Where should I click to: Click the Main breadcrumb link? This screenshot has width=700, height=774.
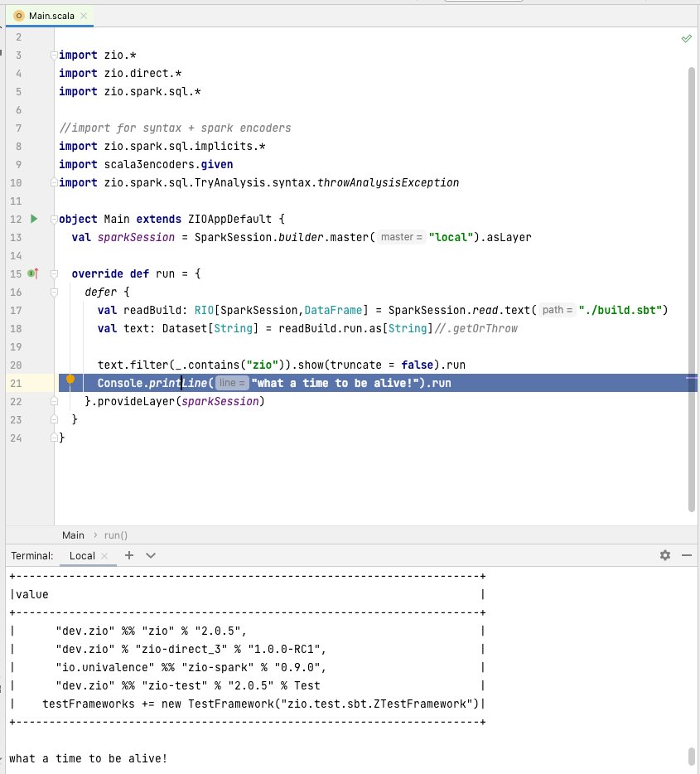tap(74, 535)
